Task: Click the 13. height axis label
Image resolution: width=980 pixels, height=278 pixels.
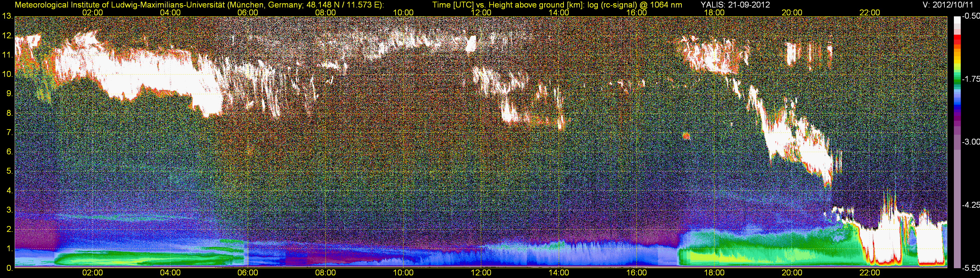Action: pos(8,16)
